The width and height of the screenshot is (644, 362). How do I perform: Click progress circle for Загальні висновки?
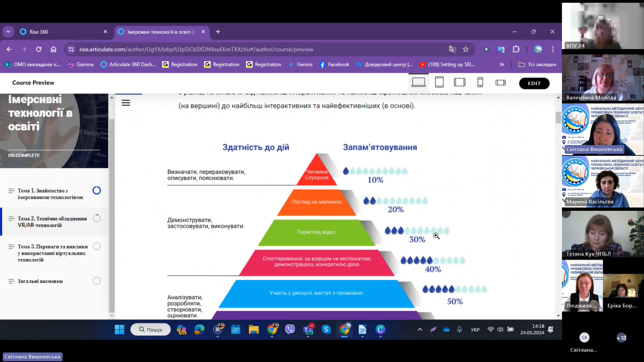click(97, 281)
